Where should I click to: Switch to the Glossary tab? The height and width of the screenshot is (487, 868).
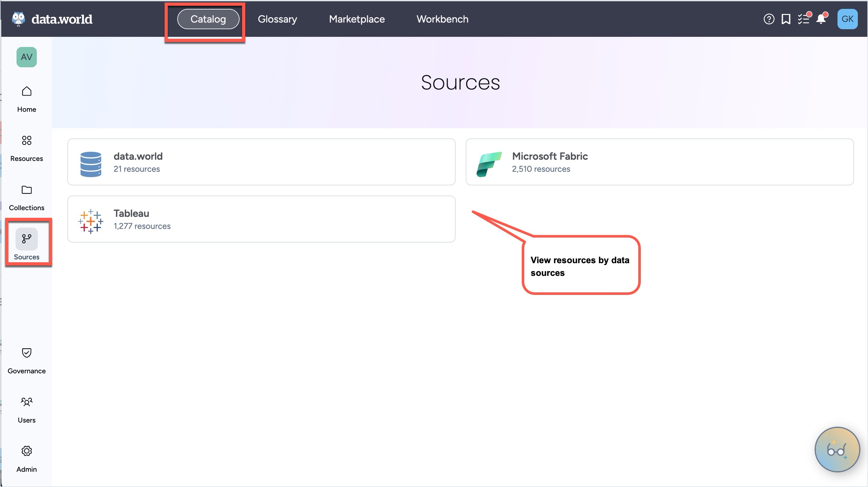(277, 19)
